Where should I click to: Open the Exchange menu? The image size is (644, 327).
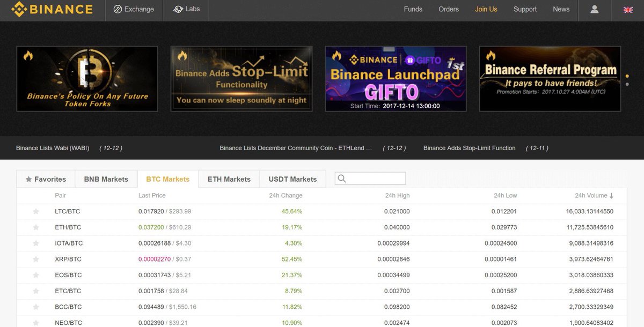point(134,9)
